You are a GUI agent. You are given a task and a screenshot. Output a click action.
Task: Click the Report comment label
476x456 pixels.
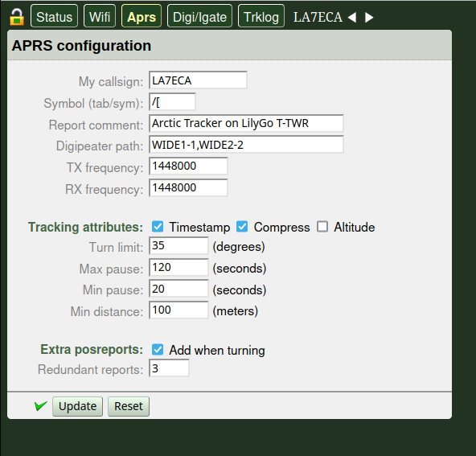pyautogui.click(x=96, y=125)
